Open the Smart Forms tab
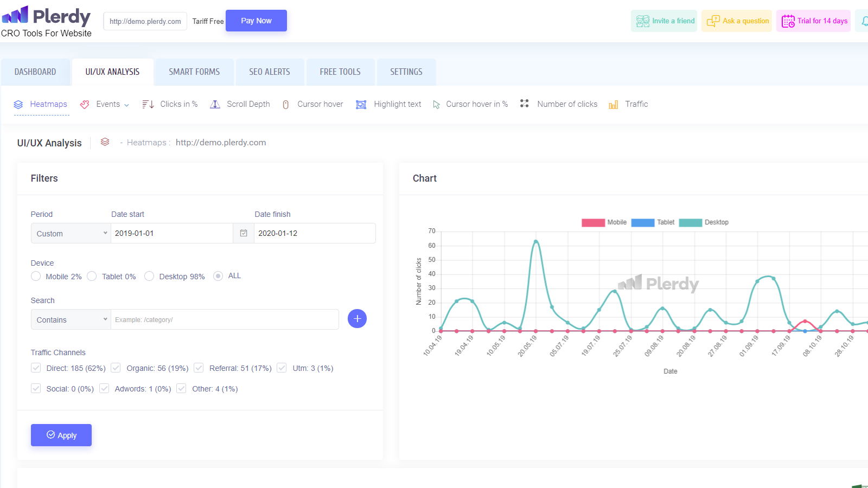 194,72
